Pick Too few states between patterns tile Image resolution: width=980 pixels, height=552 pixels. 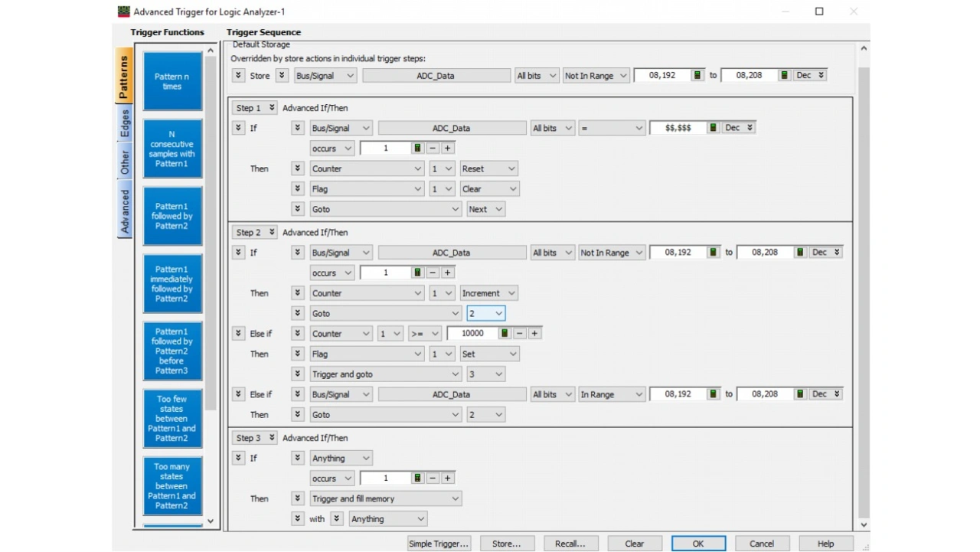172,418
